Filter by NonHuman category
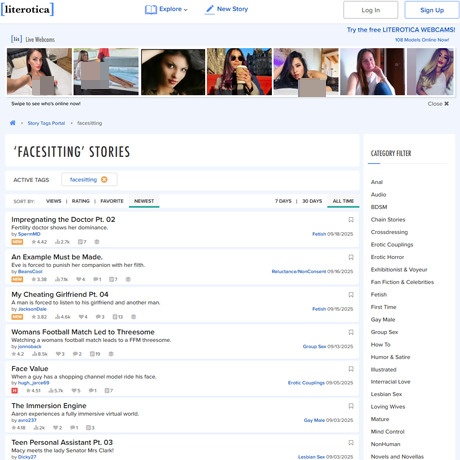This screenshot has width=460, height=460. coord(385,444)
